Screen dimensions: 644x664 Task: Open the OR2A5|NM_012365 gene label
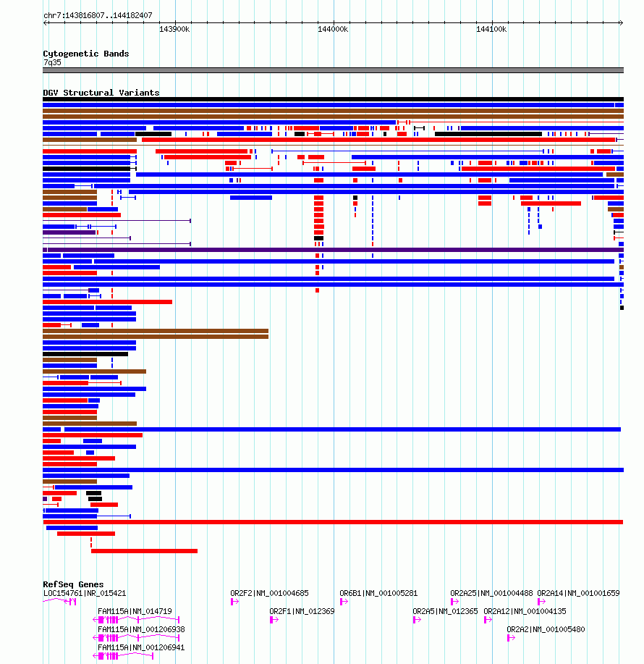445,611
